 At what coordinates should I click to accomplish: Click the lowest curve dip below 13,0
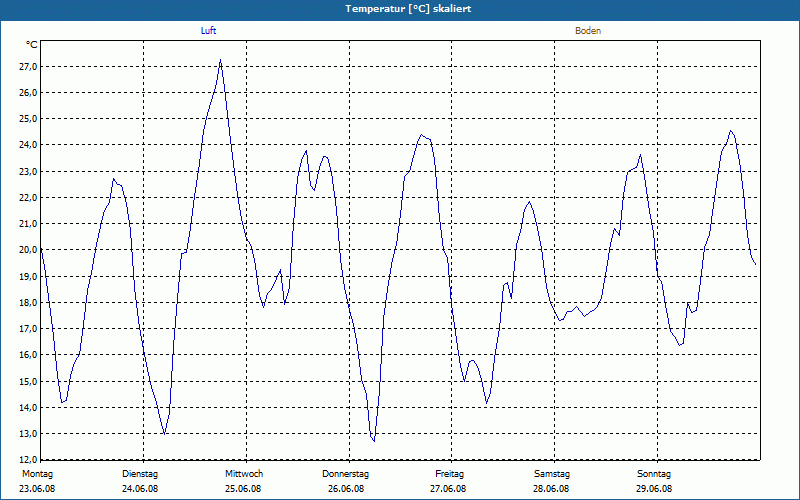[x=373, y=441]
